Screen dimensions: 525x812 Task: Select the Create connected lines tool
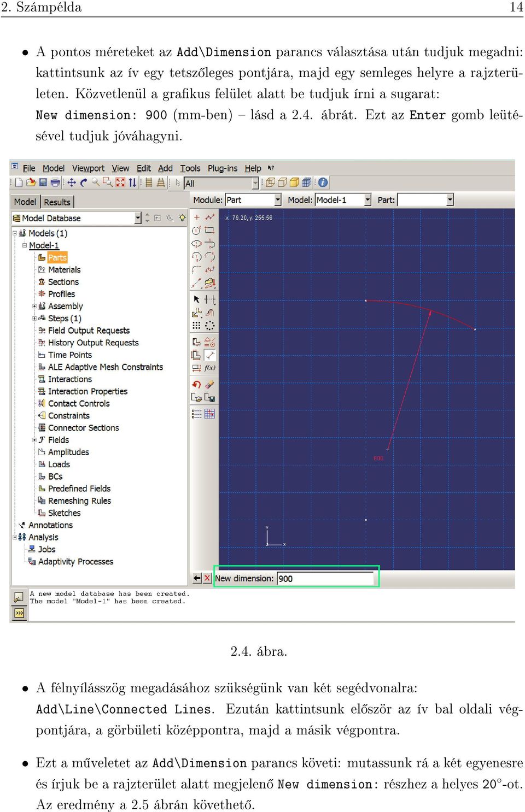(210, 217)
